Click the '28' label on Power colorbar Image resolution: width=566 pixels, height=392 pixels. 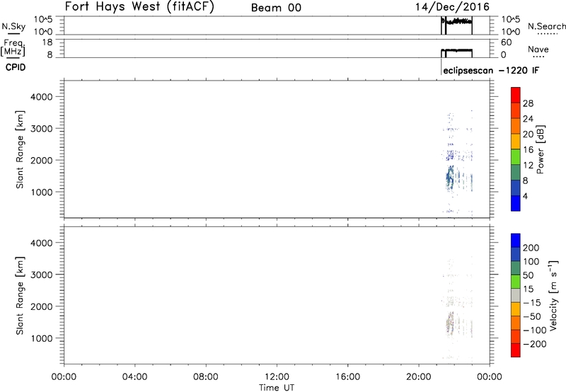528,103
